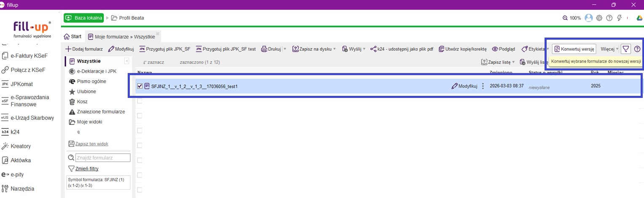Expand the Więcej dropdown
The height and width of the screenshot is (198, 644).
point(609,49)
